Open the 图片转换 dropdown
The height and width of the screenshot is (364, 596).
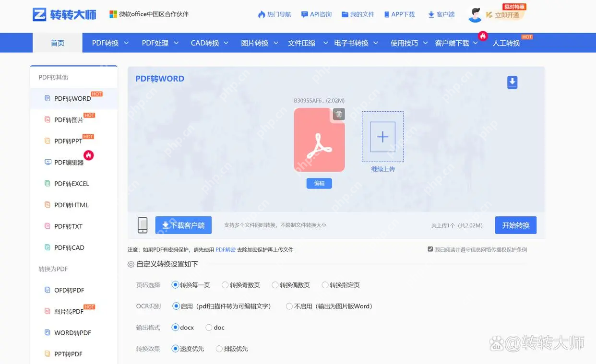pyautogui.click(x=256, y=42)
